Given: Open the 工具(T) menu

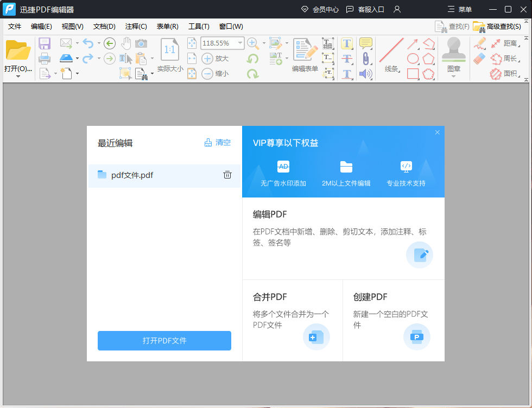Looking at the screenshot, I should [x=199, y=27].
